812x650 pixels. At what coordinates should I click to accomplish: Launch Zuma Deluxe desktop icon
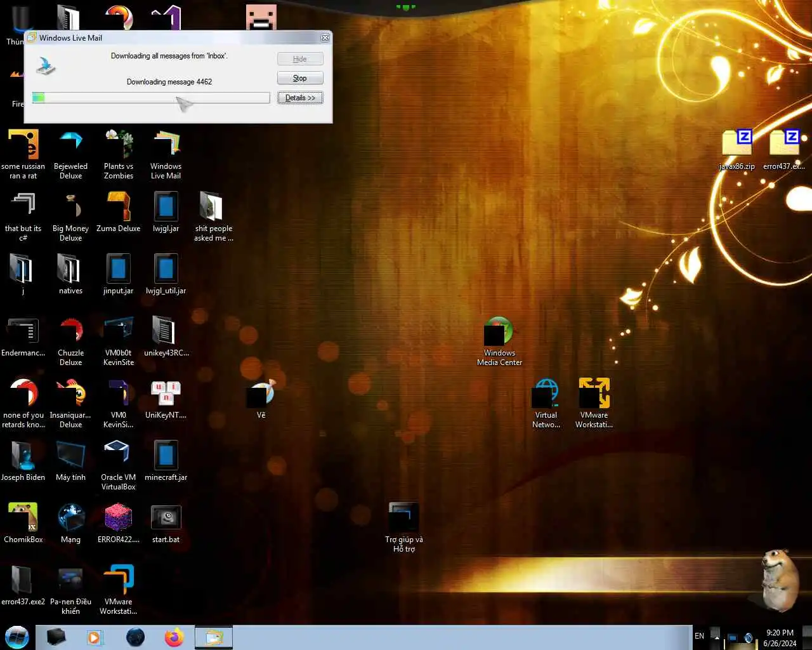tap(119, 212)
